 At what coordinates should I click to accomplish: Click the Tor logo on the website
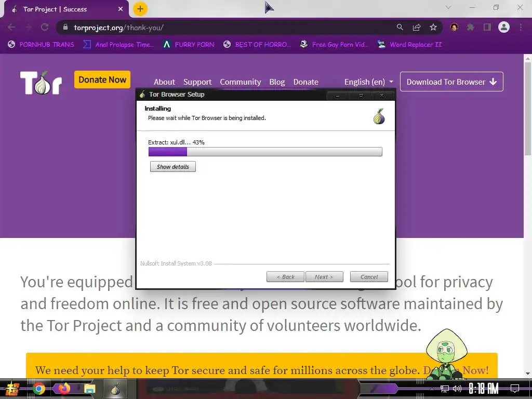41,83
